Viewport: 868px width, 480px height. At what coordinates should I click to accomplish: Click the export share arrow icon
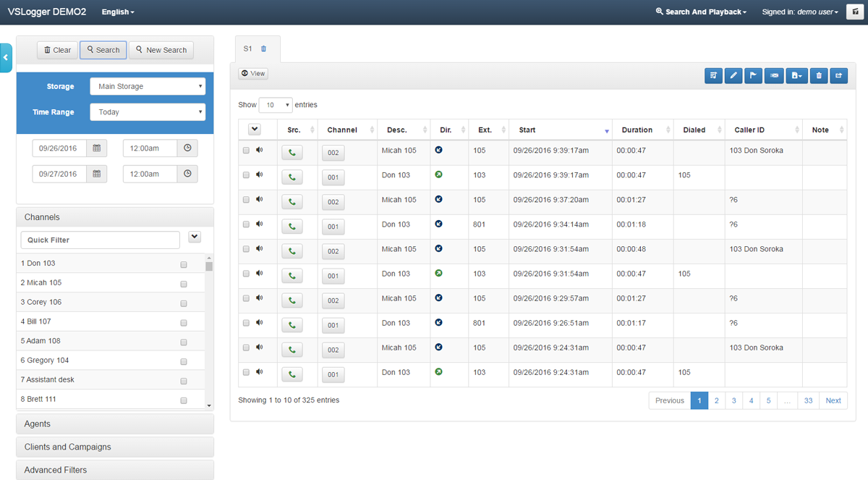tap(839, 75)
